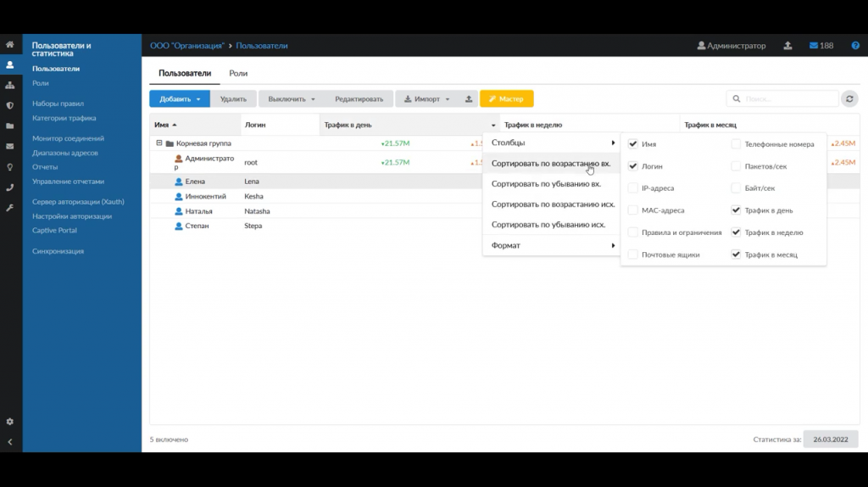Image resolution: width=868 pixels, height=487 pixels.
Task: Open Категории трафика in sidebar
Action: pos(64,118)
